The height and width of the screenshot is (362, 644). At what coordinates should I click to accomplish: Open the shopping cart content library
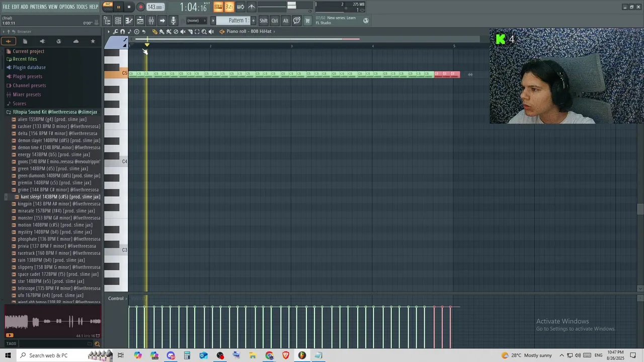307,21
